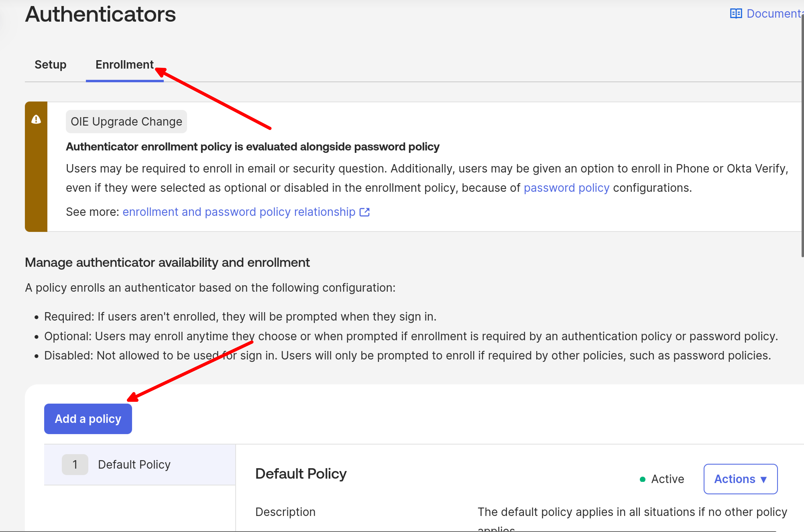This screenshot has height=532, width=804.
Task: Click the vertical page scrollbar
Action: [802, 136]
